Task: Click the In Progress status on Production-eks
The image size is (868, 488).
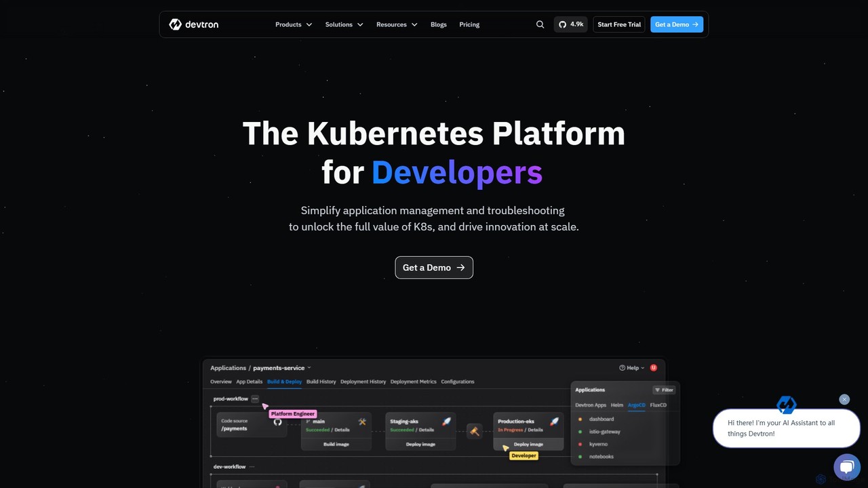Action: coord(511,430)
